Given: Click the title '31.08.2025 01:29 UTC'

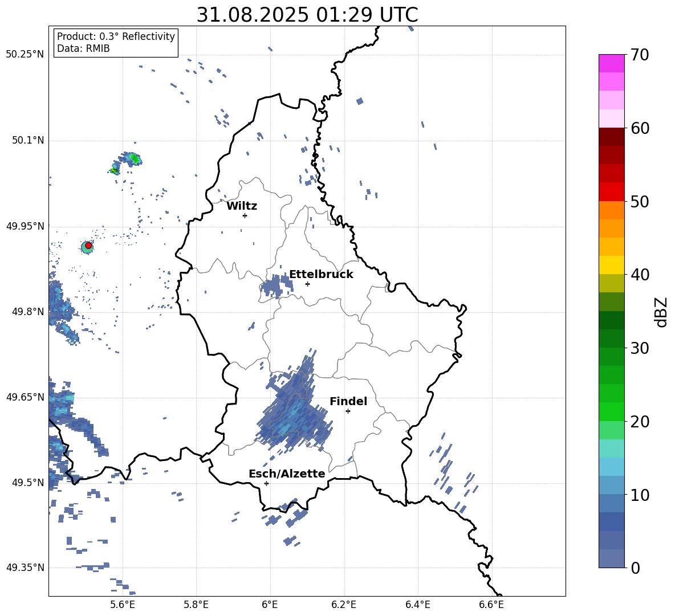Looking at the screenshot, I should [307, 15].
